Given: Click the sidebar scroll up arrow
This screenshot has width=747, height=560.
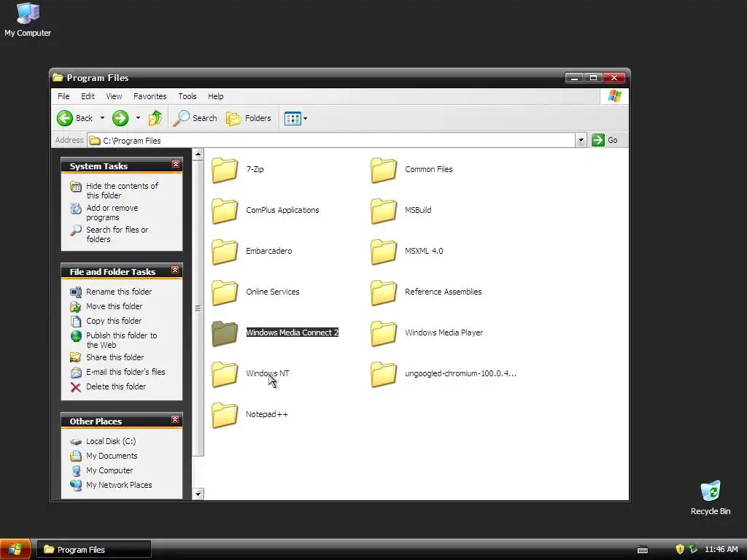Looking at the screenshot, I should click(x=198, y=155).
